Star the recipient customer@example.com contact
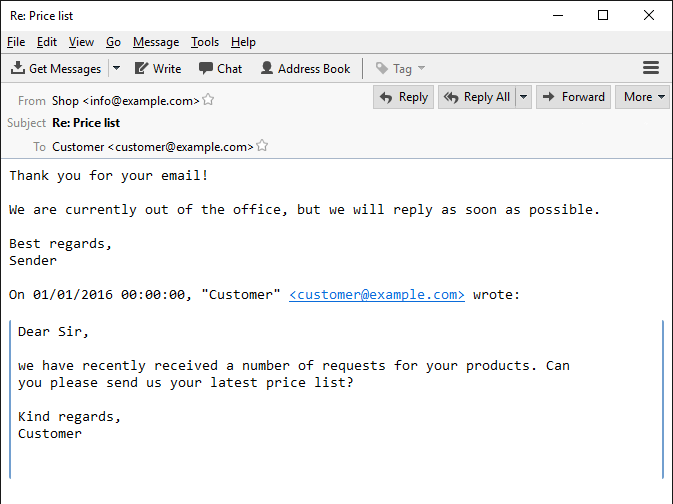673x504 pixels. (x=262, y=146)
